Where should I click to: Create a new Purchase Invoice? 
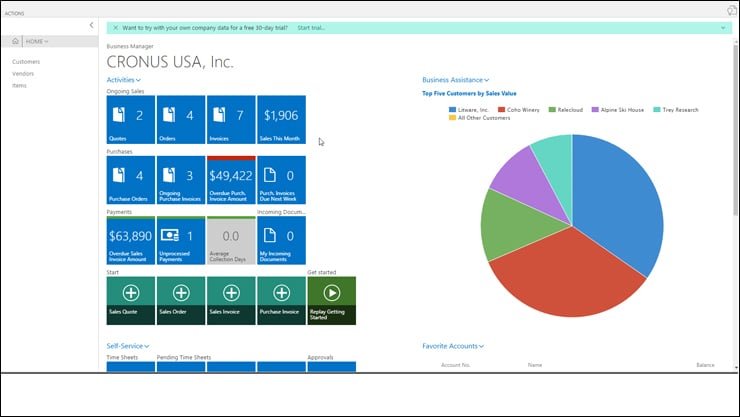281,300
